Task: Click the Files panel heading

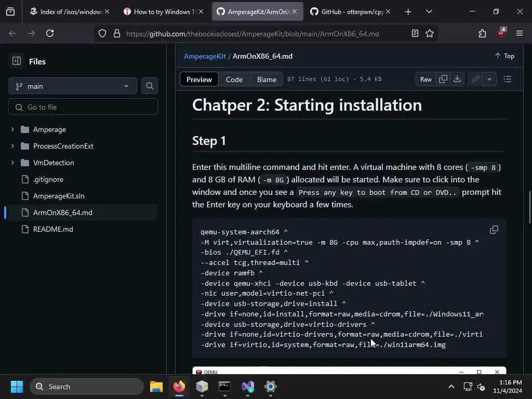Action: tap(37, 61)
